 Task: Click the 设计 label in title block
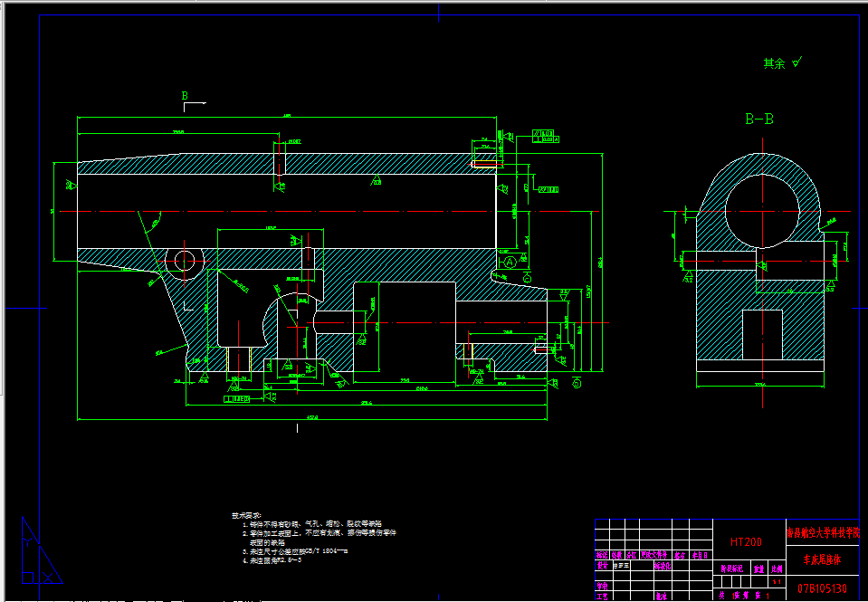click(603, 566)
